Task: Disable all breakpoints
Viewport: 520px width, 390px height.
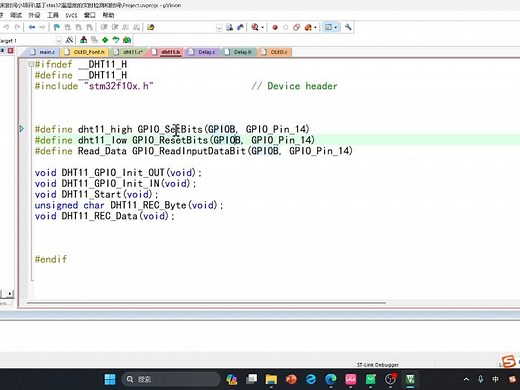Action: [x=296, y=27]
